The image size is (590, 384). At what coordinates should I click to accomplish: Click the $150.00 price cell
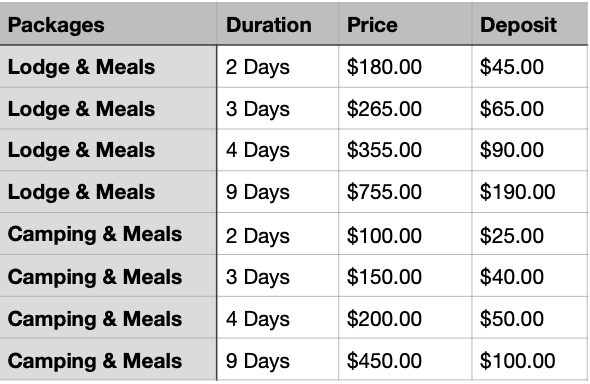tap(405, 276)
